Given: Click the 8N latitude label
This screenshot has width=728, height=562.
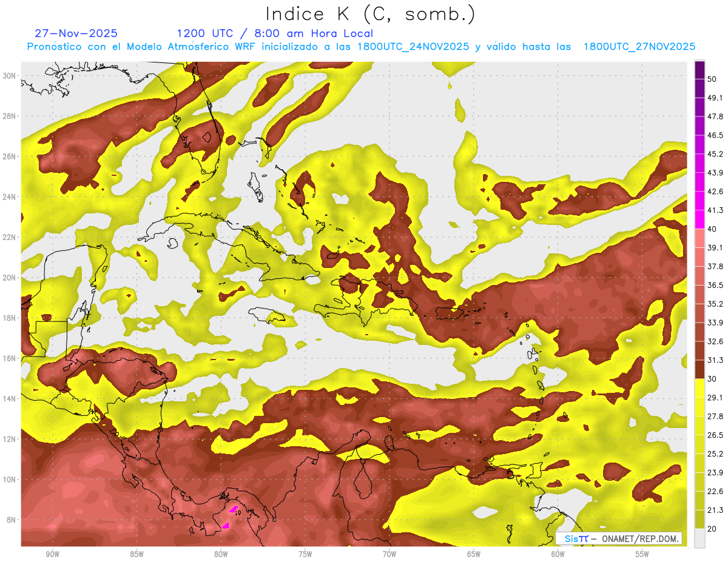Looking at the screenshot, I should click(12, 520).
